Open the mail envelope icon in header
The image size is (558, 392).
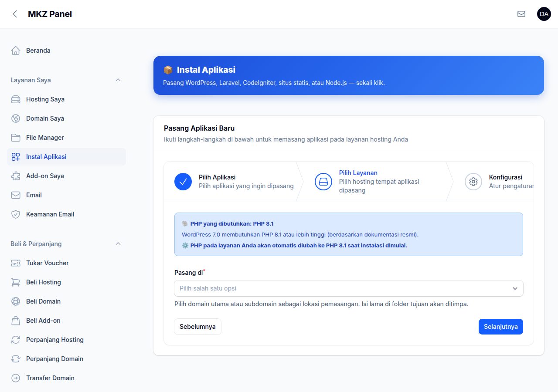(x=521, y=14)
